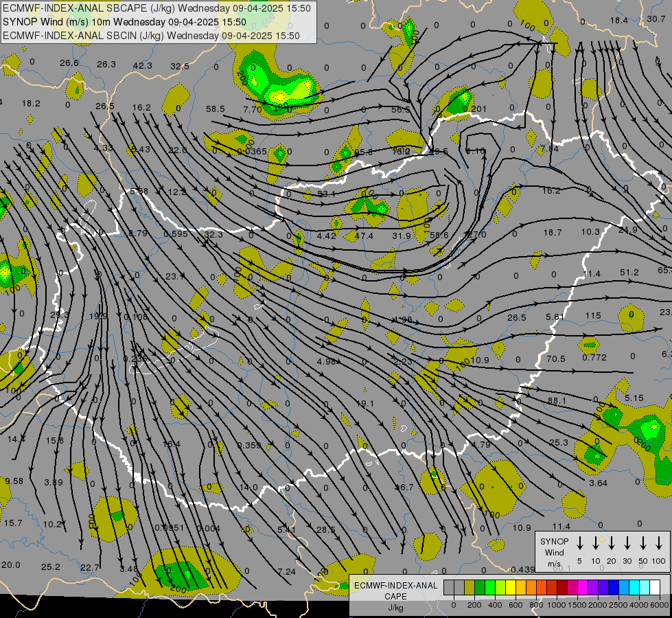This screenshot has height=618, width=672.
Task: Click the map value 3.64
Action: 598,483
